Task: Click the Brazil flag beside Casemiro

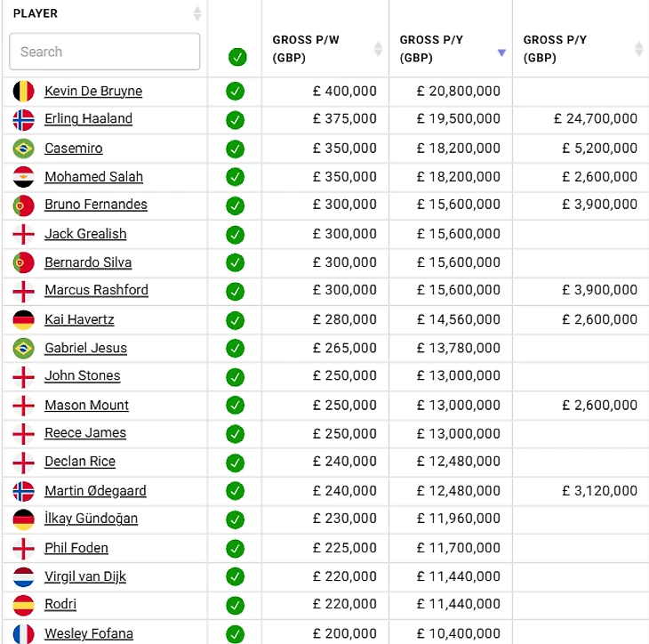Action: (x=24, y=149)
